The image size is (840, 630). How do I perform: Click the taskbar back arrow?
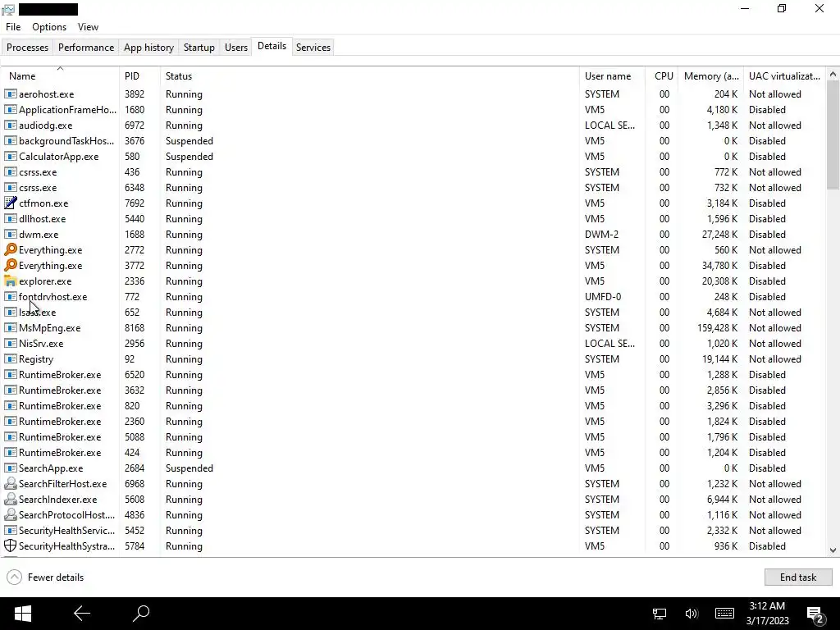(x=82, y=614)
